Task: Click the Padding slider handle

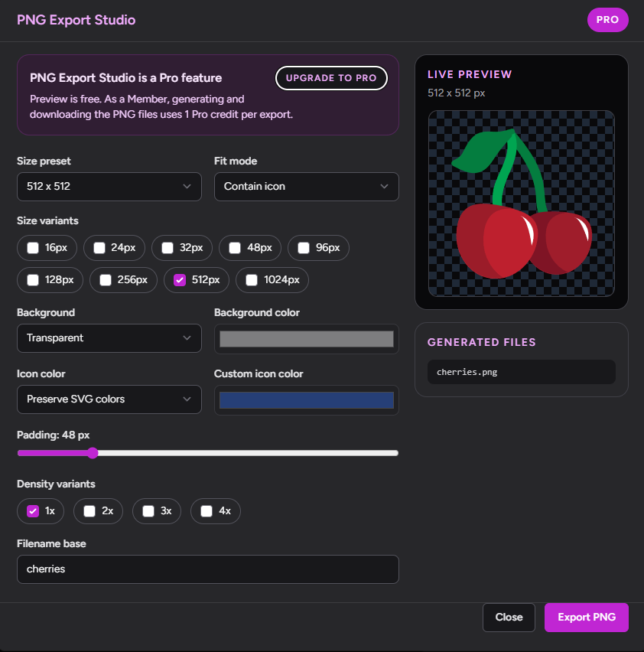Action: (93, 453)
